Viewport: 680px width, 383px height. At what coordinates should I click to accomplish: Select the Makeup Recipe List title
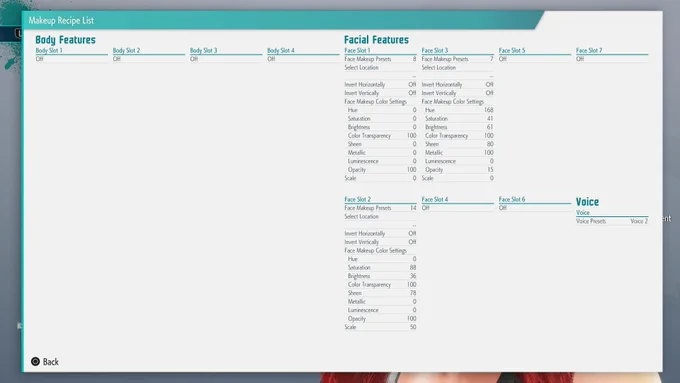61,20
